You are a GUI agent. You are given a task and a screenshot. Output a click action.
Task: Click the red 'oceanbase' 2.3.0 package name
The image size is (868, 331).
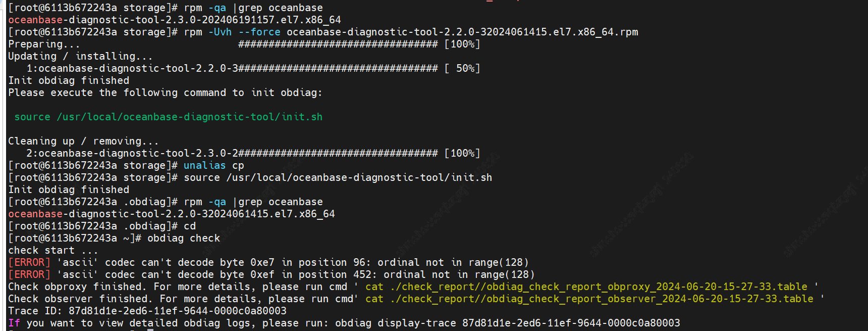[x=35, y=20]
